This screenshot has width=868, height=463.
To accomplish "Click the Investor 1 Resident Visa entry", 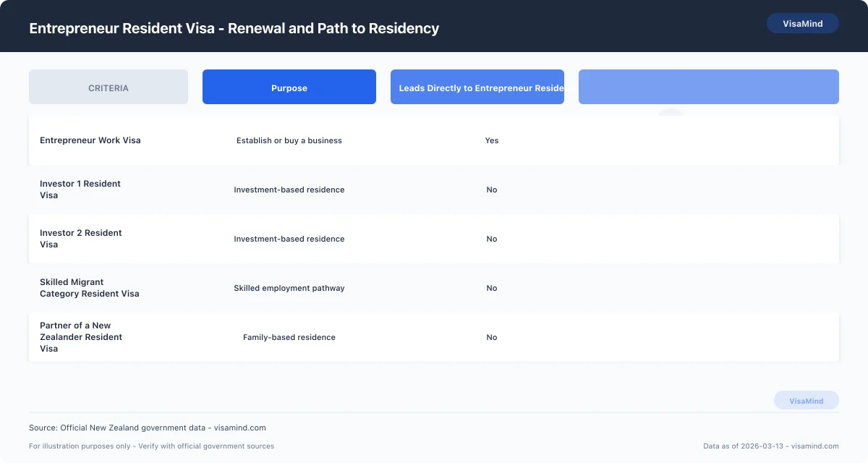I will [80, 190].
